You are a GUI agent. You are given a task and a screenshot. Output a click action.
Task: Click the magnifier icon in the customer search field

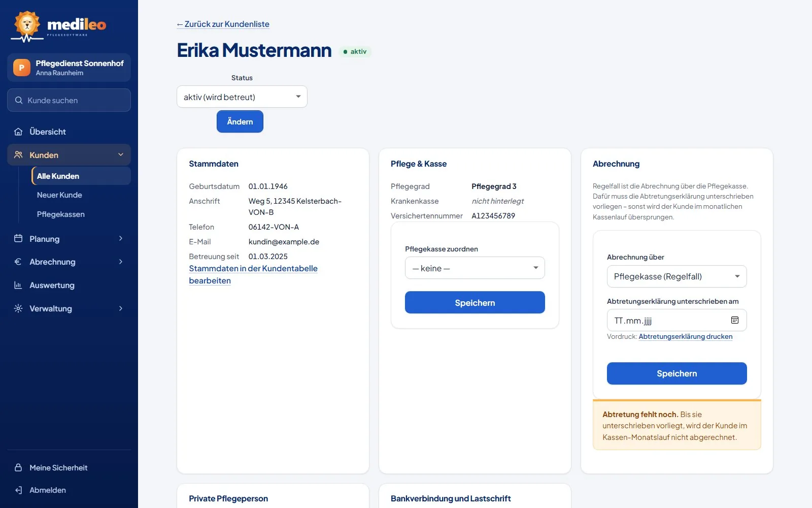[19, 100]
